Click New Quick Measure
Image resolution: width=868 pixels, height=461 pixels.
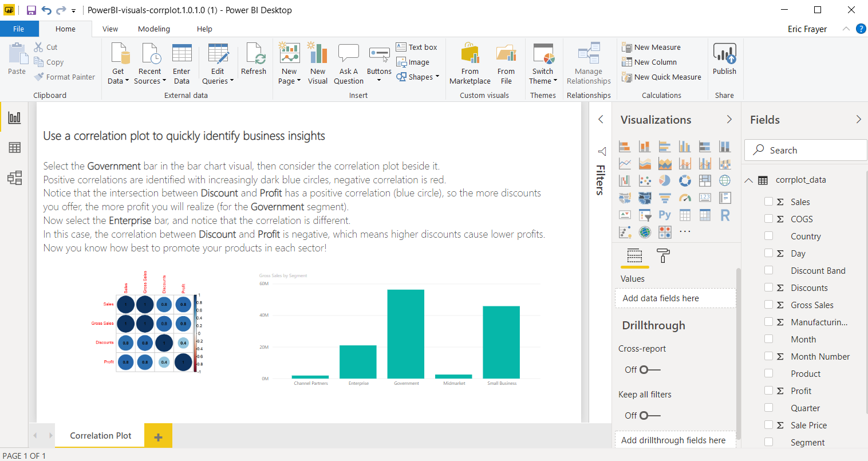pos(661,77)
